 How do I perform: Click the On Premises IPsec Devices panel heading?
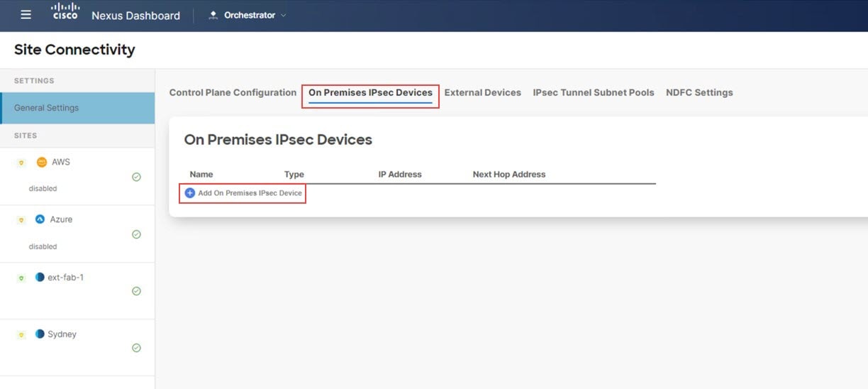[x=278, y=140]
